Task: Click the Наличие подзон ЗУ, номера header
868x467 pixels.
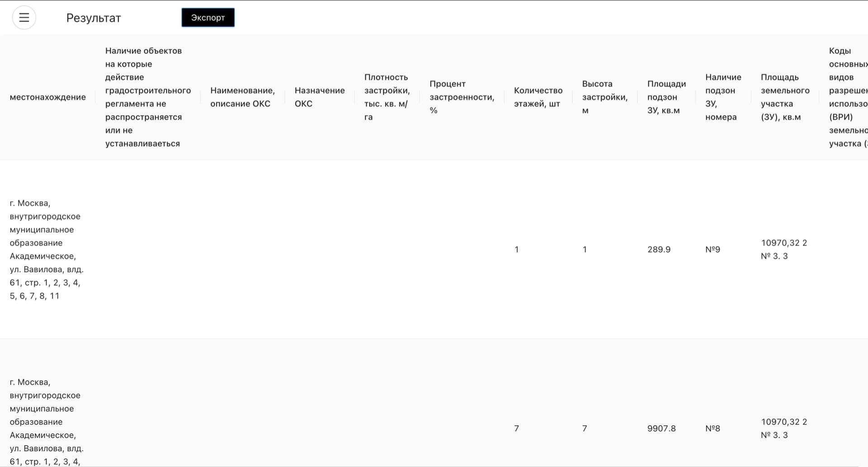Action: pos(723,97)
